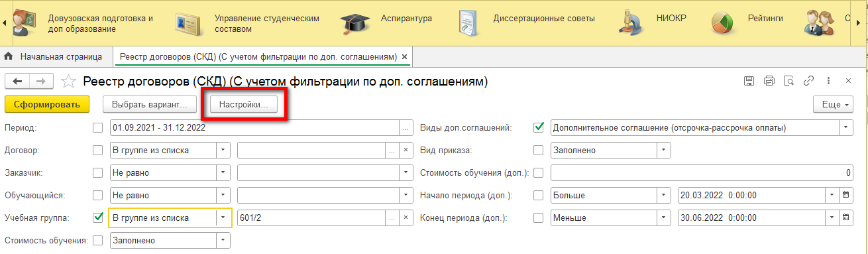This screenshot has height=254, width=868.
Task: Open the Еще menu button
Action: pyautogui.click(x=834, y=105)
